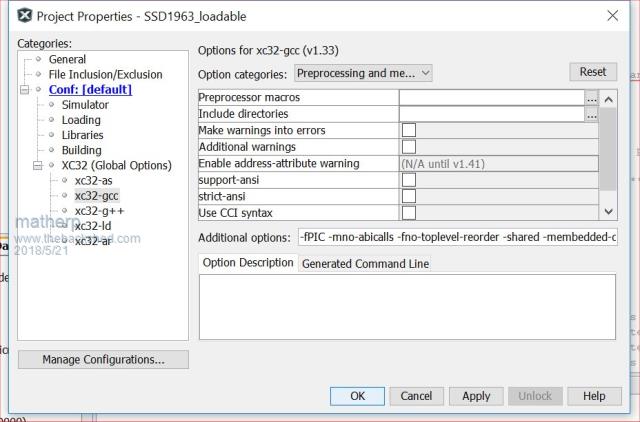Enable Make warnings into errors checkbox
The width and height of the screenshot is (640, 422).
409,130
